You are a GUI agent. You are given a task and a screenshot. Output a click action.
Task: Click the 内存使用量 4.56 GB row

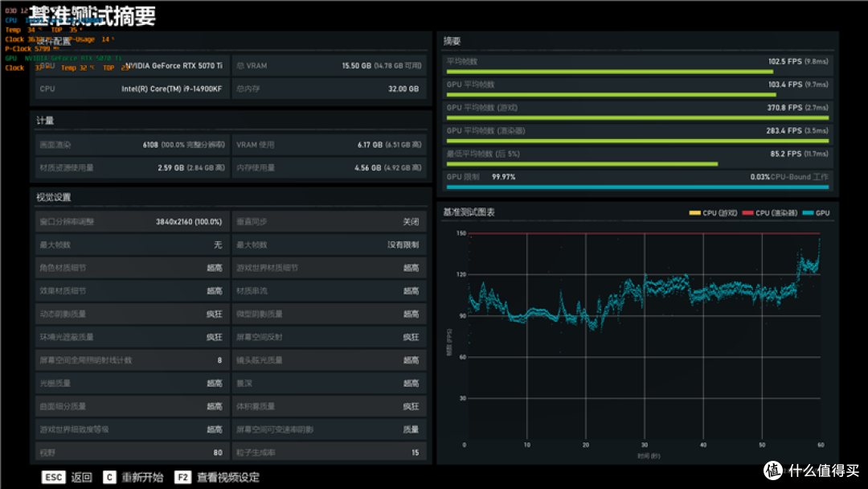329,168
